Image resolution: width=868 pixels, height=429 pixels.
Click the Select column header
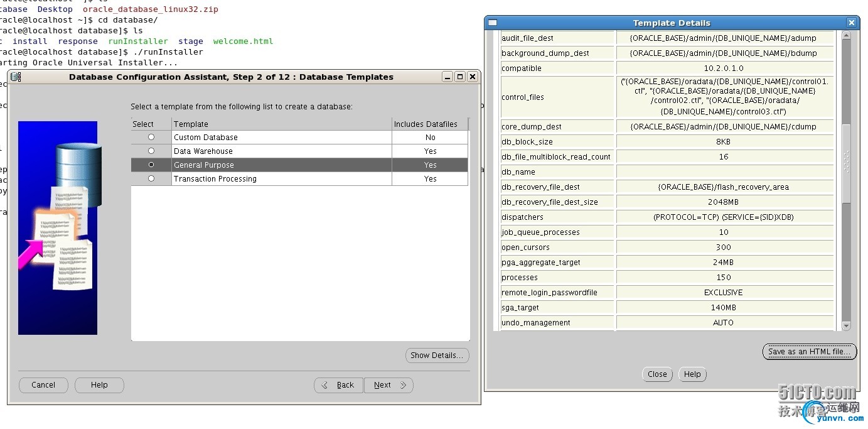click(x=151, y=124)
